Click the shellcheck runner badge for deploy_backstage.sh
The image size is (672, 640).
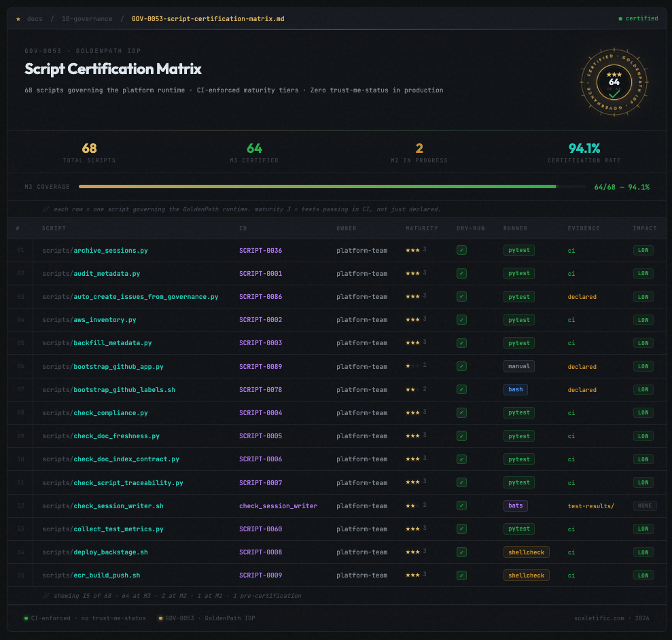pos(526,552)
